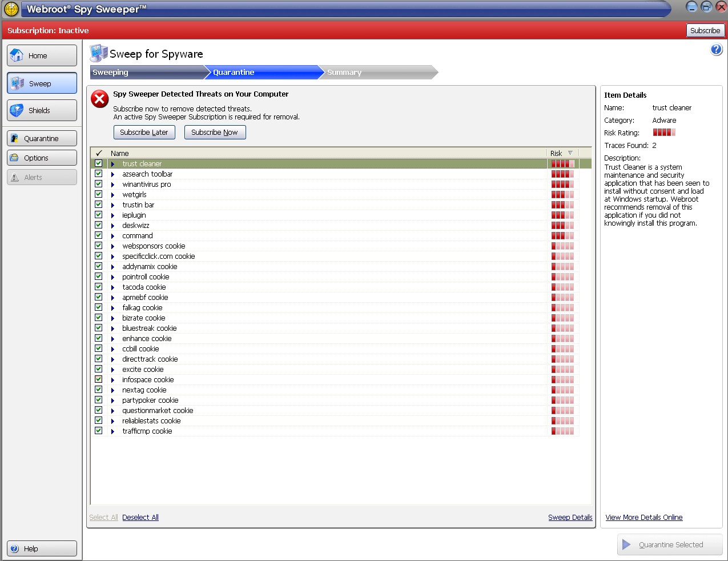Expand the trust cleaner row arrow
This screenshot has height=561, width=728.
pos(112,164)
